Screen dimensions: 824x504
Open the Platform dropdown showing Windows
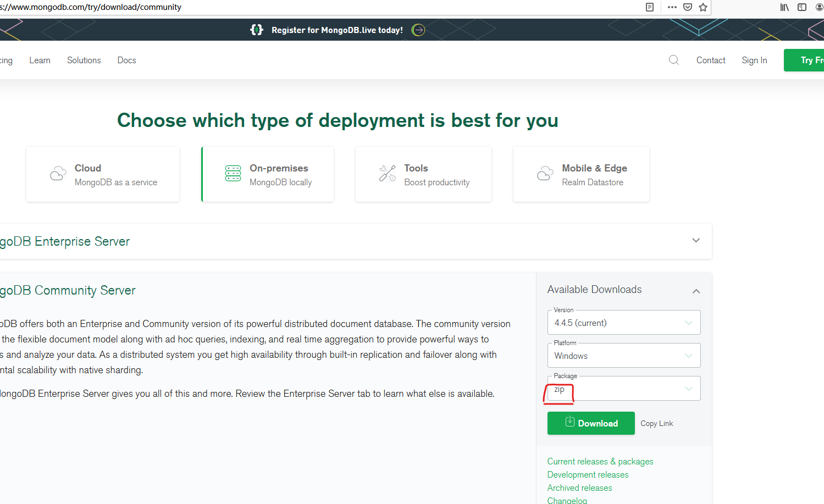pos(624,356)
